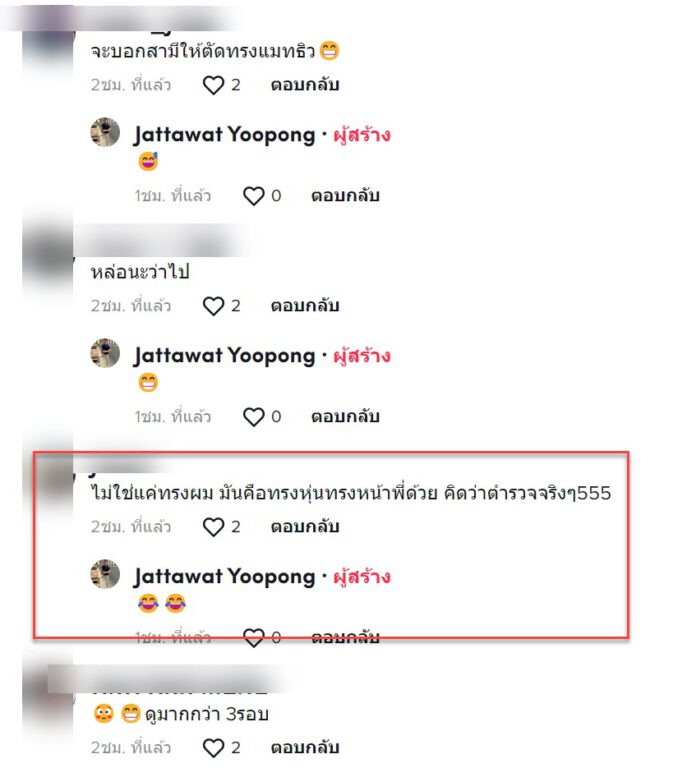Open Jattawat Yoopong's name above the grinning emoji reply
This screenshot has width=687, height=768.
click(x=225, y=356)
